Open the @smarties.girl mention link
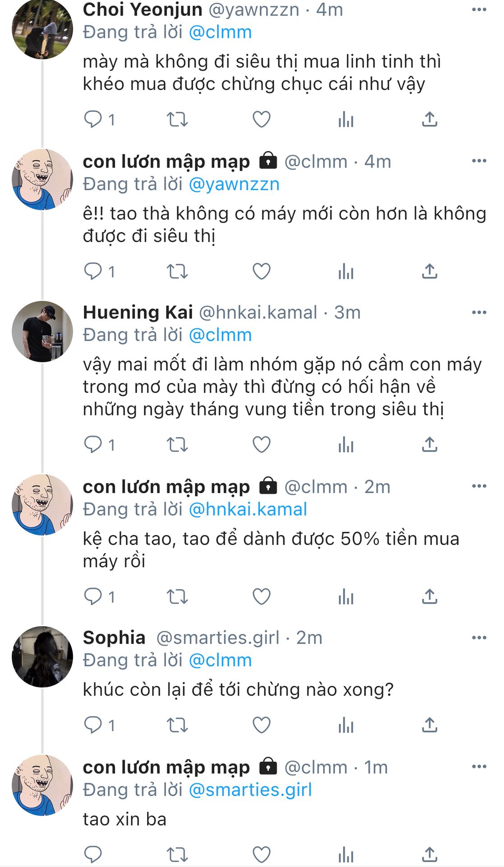This screenshot has height=867, width=504. pyautogui.click(x=250, y=790)
